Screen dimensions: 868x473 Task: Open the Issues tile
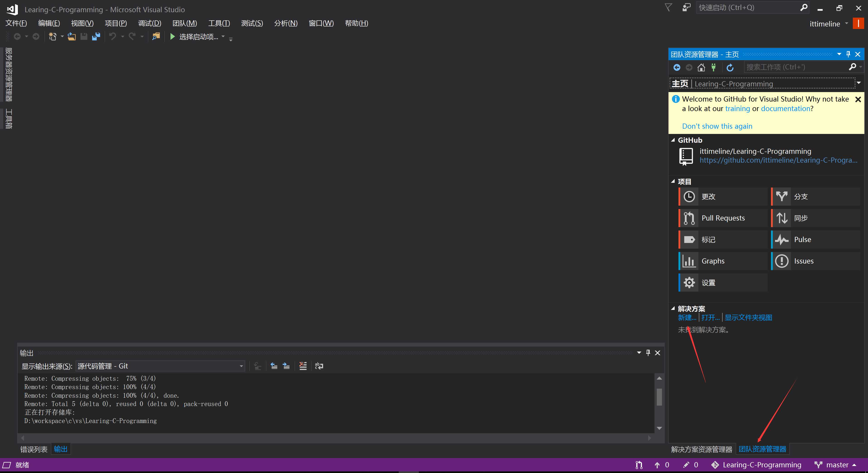[x=816, y=261]
